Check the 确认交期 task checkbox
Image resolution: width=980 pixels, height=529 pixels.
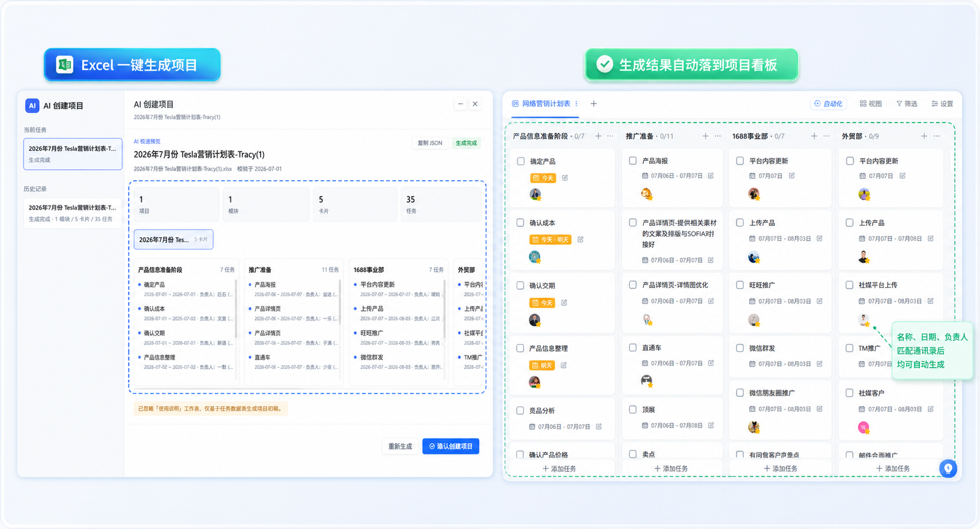(x=520, y=285)
